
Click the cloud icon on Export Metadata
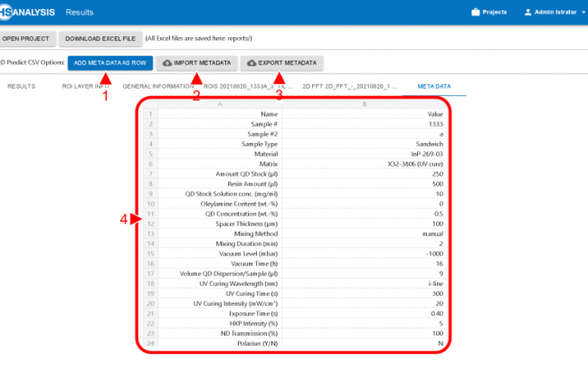click(x=252, y=63)
